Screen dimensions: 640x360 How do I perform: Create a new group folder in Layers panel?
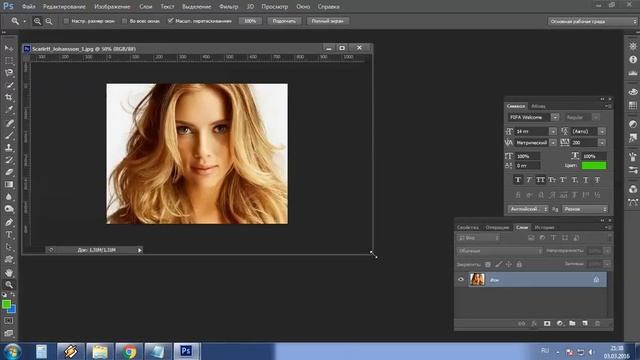[x=572, y=323]
